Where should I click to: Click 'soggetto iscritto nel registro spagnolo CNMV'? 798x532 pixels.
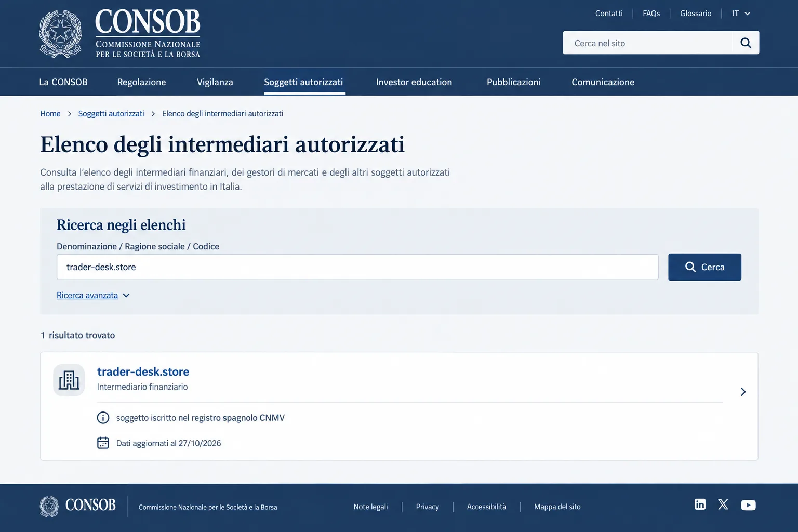(x=201, y=418)
